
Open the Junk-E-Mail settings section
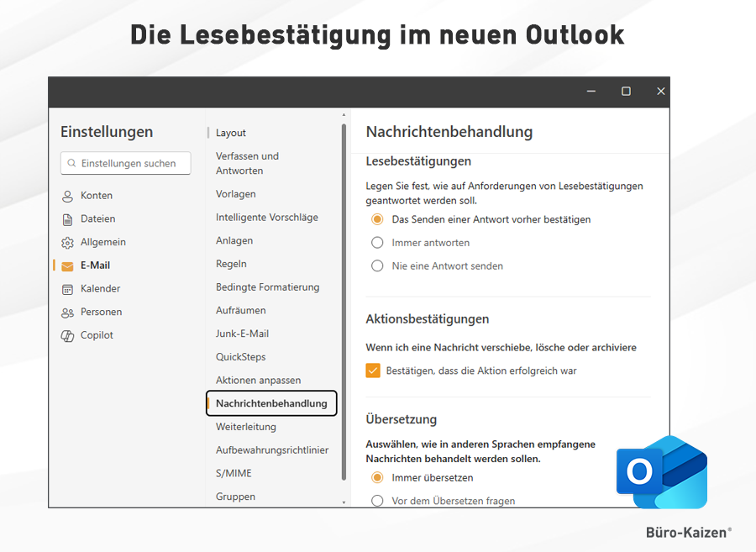(x=242, y=334)
